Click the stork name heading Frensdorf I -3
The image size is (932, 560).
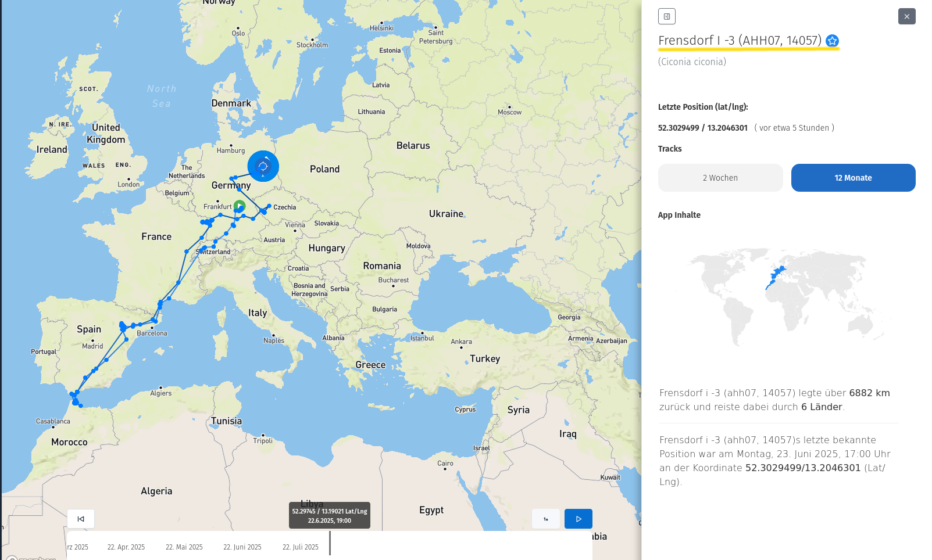(x=740, y=41)
